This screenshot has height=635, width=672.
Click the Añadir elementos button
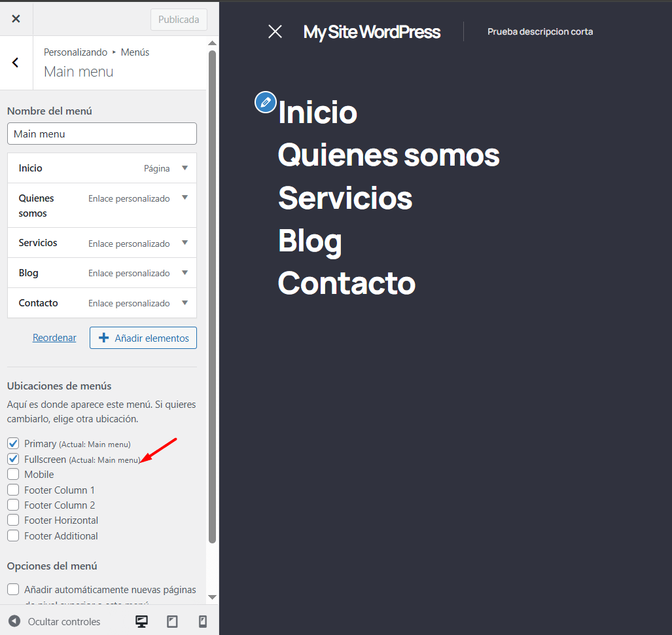pyautogui.click(x=143, y=338)
